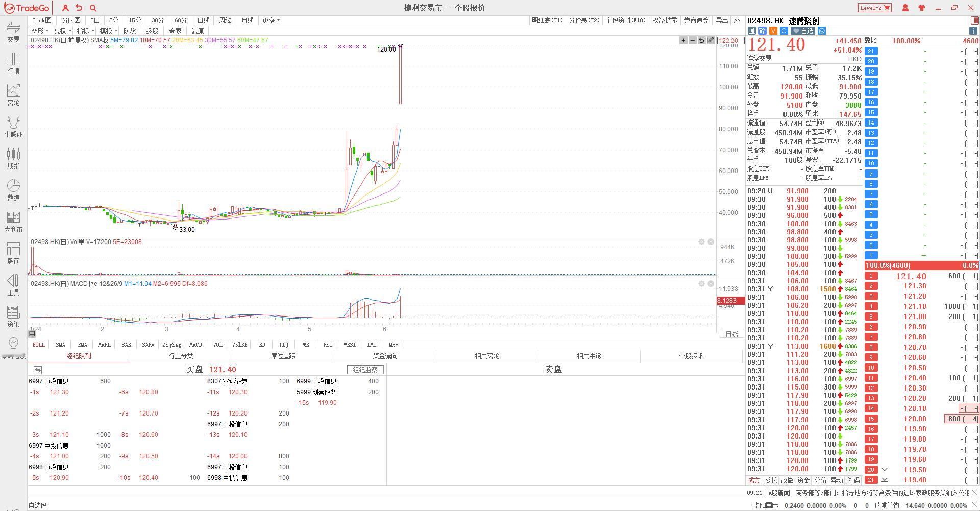Jump to order book bottom at row 21
Screen dimensions: 980x511
tap(885, 480)
